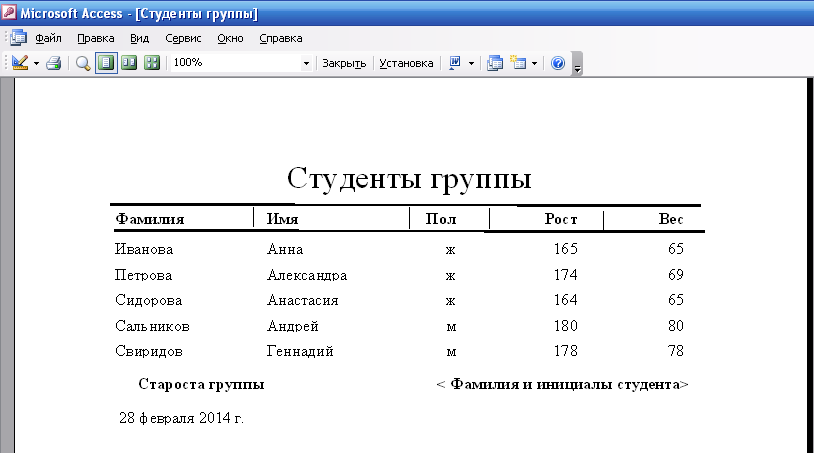Click the Установка button

click(406, 63)
